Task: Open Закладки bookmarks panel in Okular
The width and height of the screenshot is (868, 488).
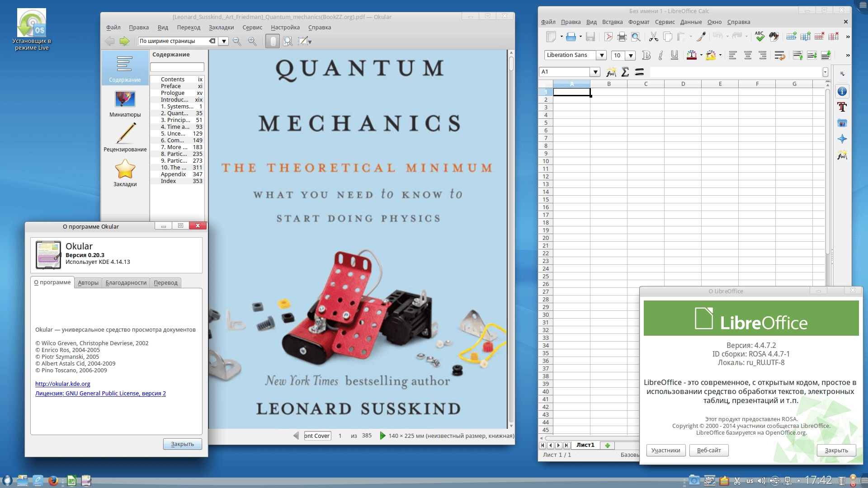Action: (x=125, y=174)
